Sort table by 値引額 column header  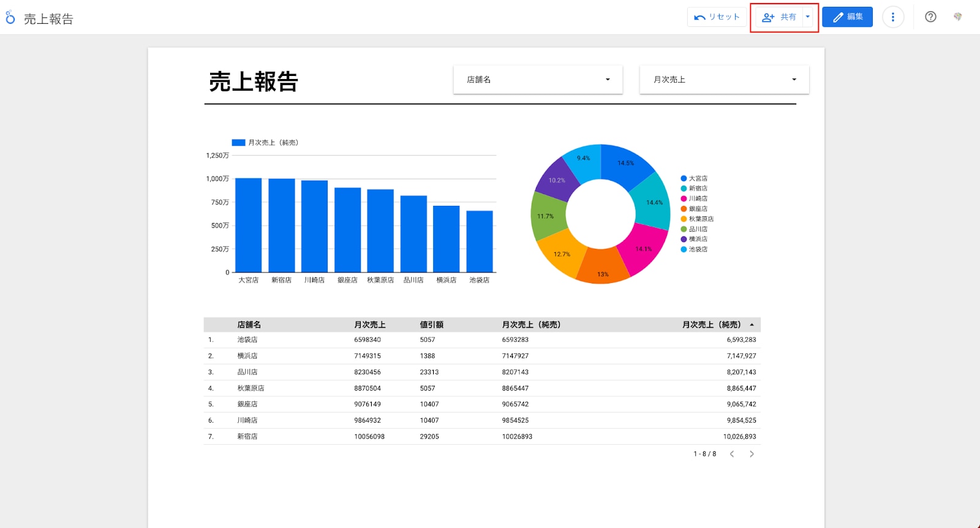(432, 325)
